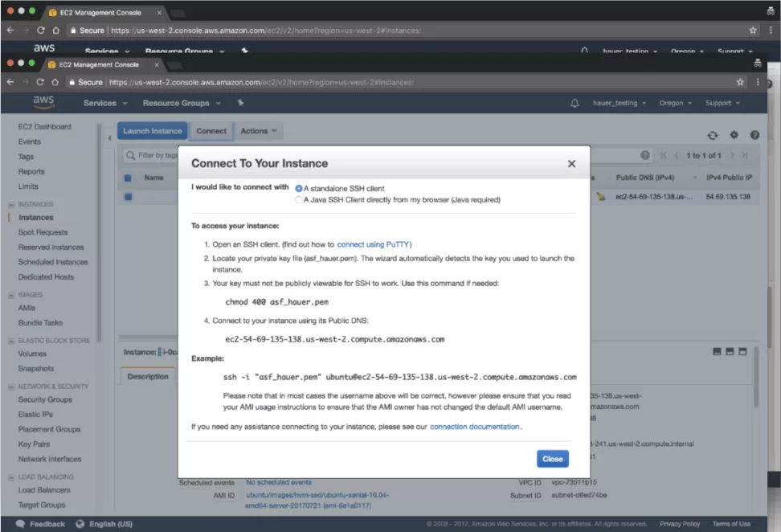Go to previous page of instances arrow
This screenshot has width=781, height=532.
click(x=677, y=155)
